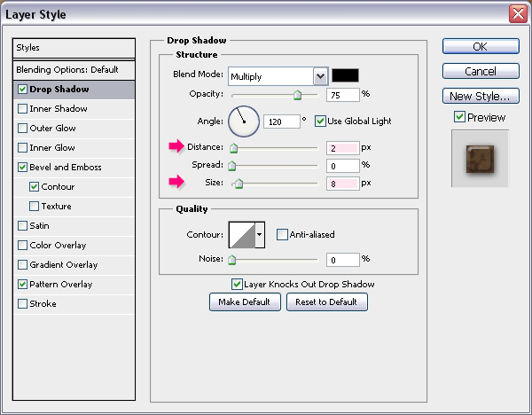Uncheck Use Global Light
Image resolution: width=532 pixels, height=415 pixels.
[x=320, y=121]
